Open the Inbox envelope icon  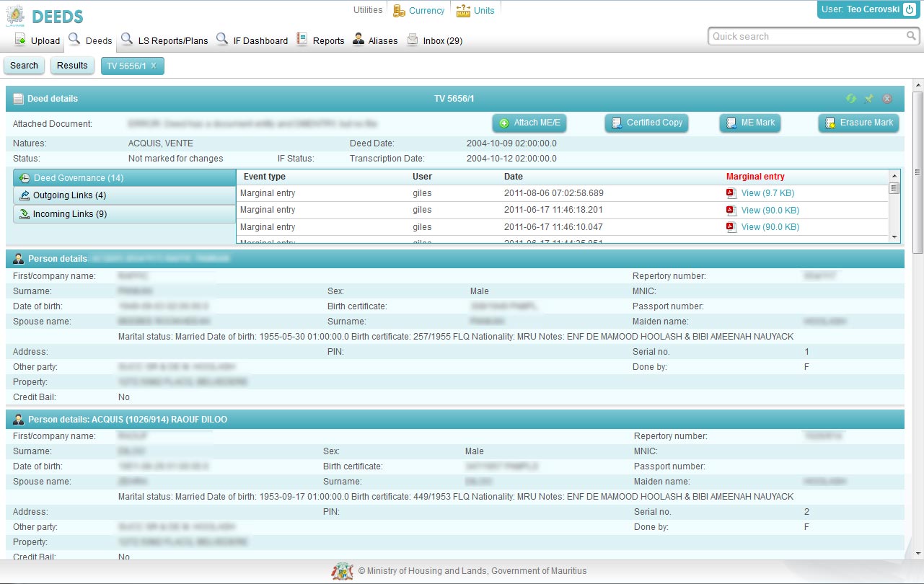point(413,40)
